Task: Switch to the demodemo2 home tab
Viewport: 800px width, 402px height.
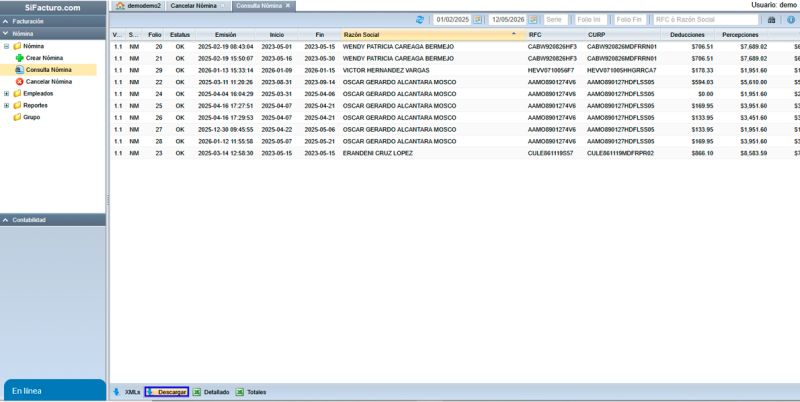Action: tap(138, 6)
